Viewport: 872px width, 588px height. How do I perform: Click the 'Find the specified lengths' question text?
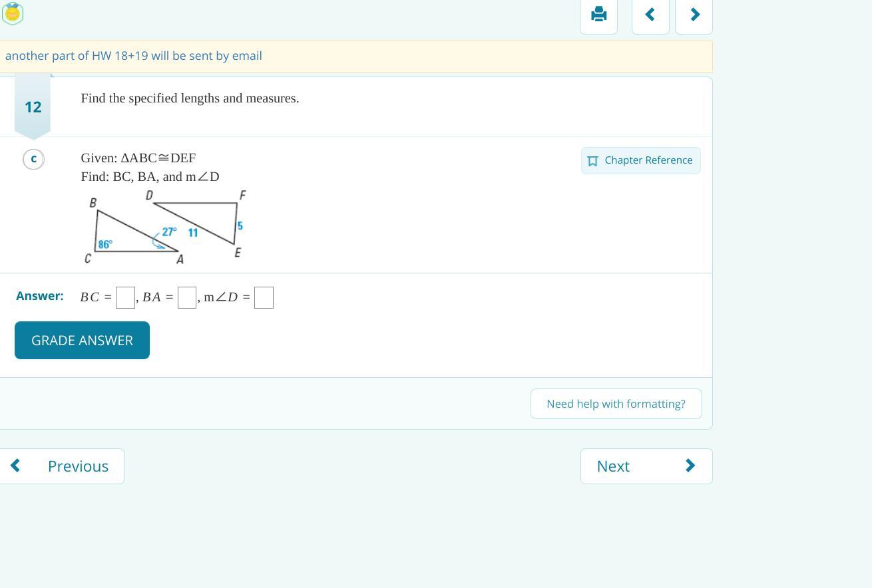pyautogui.click(x=190, y=98)
